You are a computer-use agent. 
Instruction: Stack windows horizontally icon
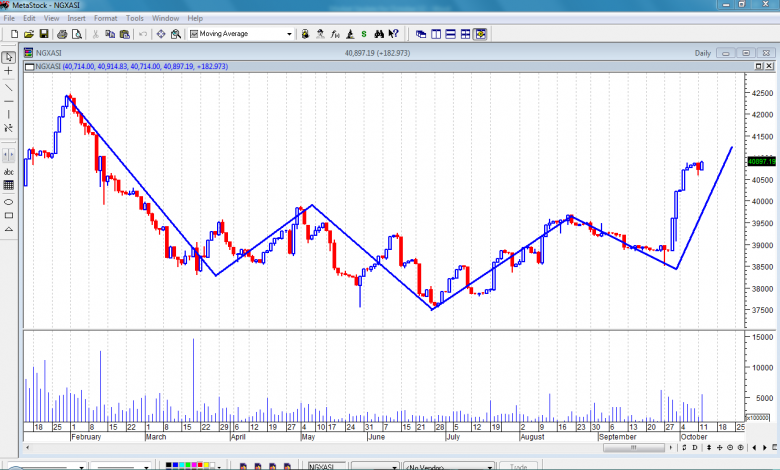tap(451, 34)
